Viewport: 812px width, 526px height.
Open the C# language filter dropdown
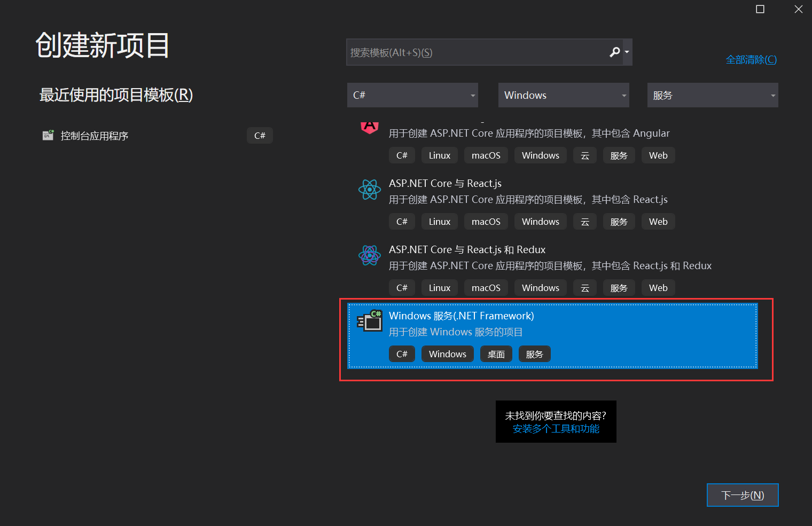pyautogui.click(x=412, y=95)
